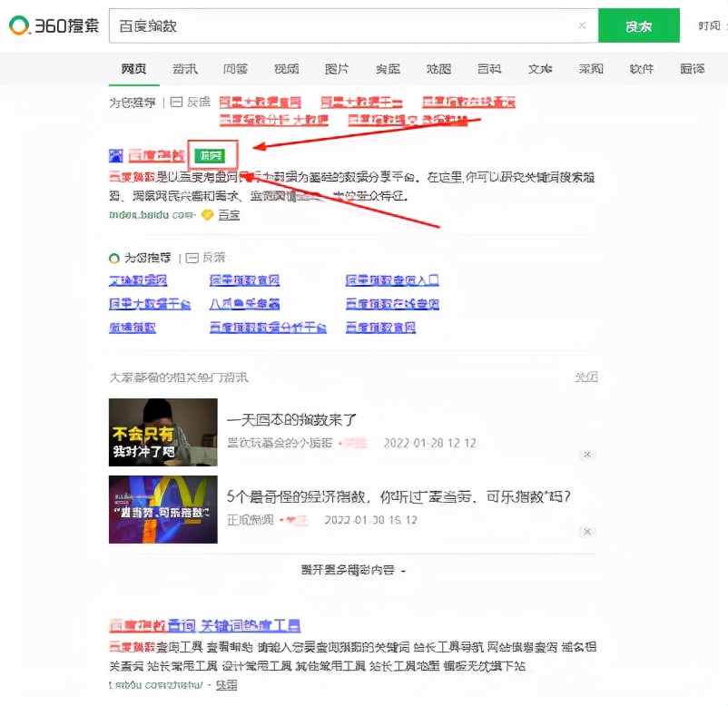Screen dimensions: 728x706
Task: Click the yellow badge icon before 百度
Action: tap(207, 215)
